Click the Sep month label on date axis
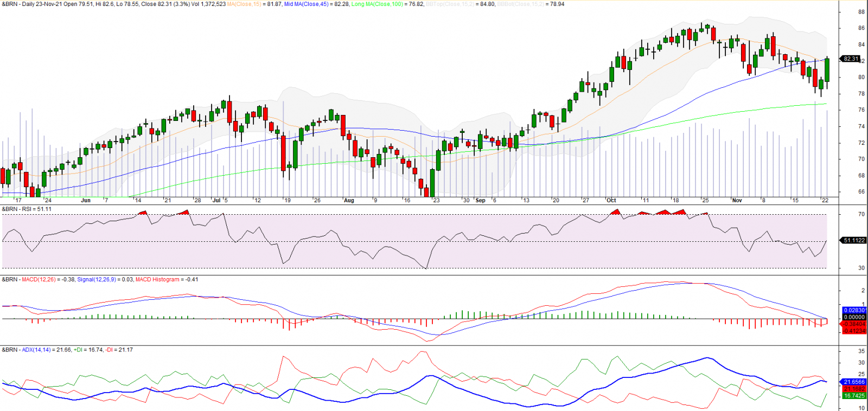The width and height of the screenshot is (868, 411). (480, 200)
